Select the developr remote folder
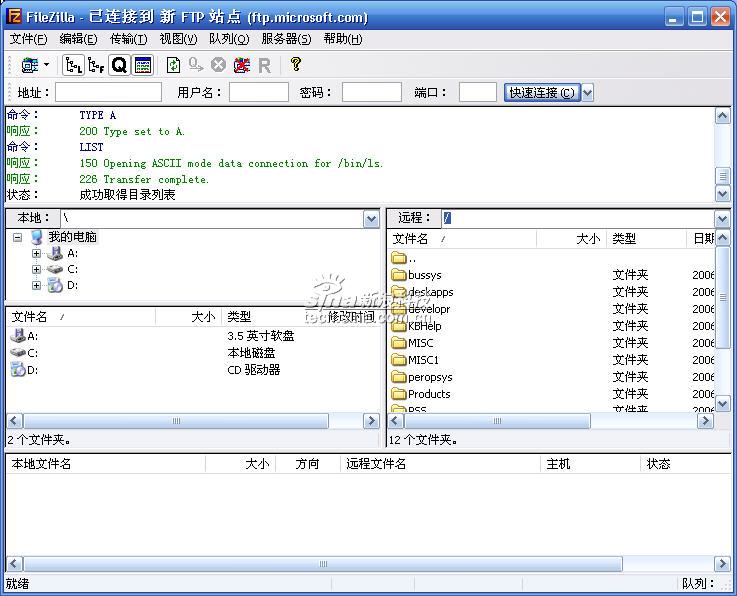 421,309
